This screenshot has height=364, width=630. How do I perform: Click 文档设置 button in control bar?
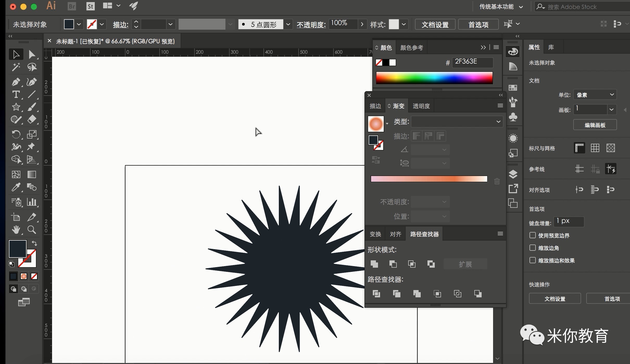[x=435, y=24]
